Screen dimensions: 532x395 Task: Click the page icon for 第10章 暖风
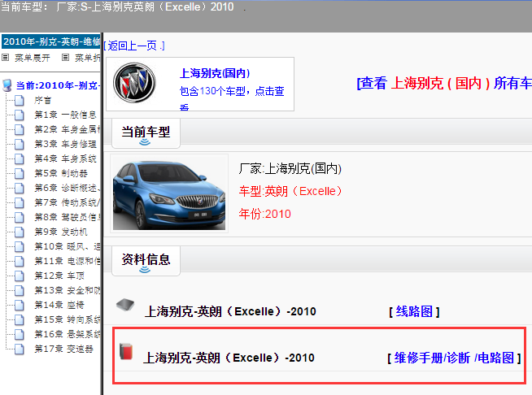click(20, 246)
